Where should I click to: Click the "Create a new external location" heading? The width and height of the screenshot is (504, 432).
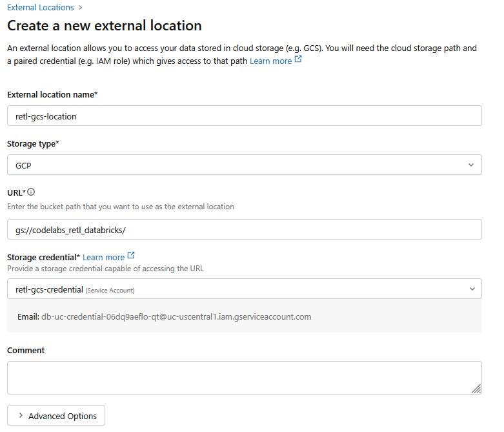[x=105, y=26]
